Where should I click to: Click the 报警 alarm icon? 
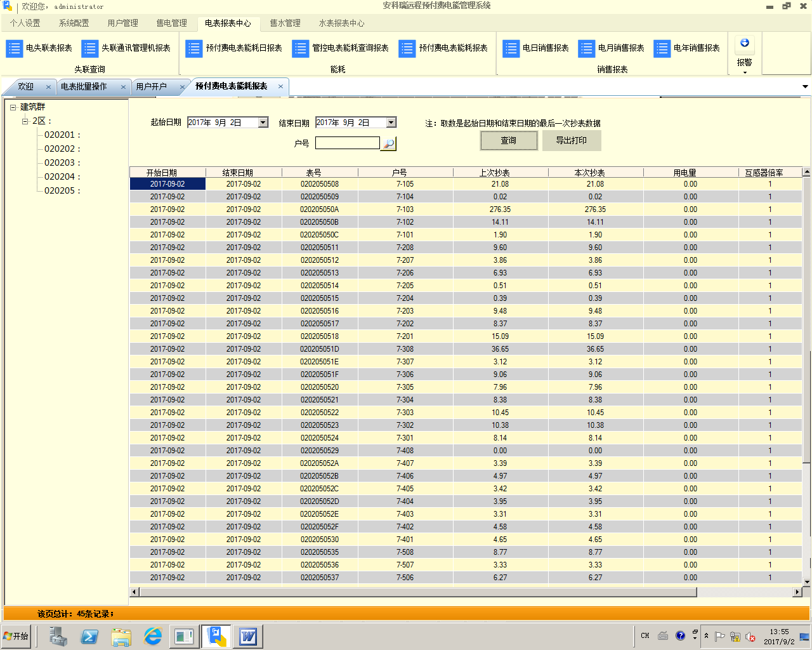pos(744,44)
